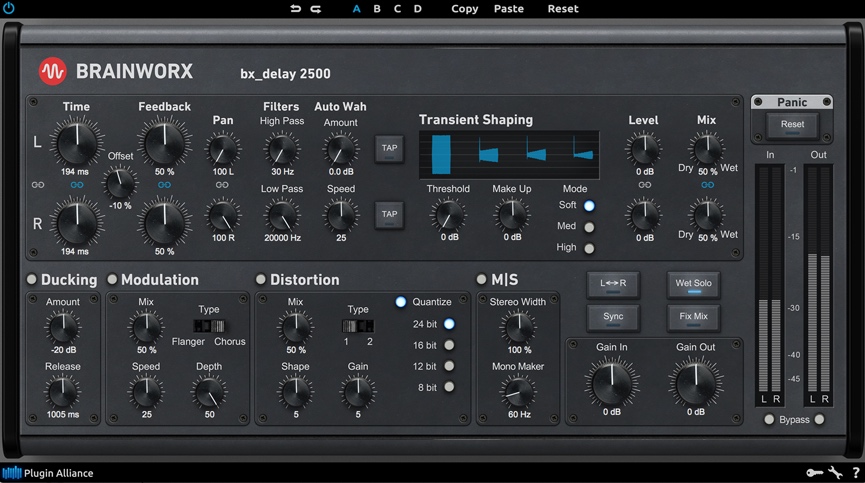Select 24 bit quantize depth
The image size is (865, 483).
pos(450,324)
